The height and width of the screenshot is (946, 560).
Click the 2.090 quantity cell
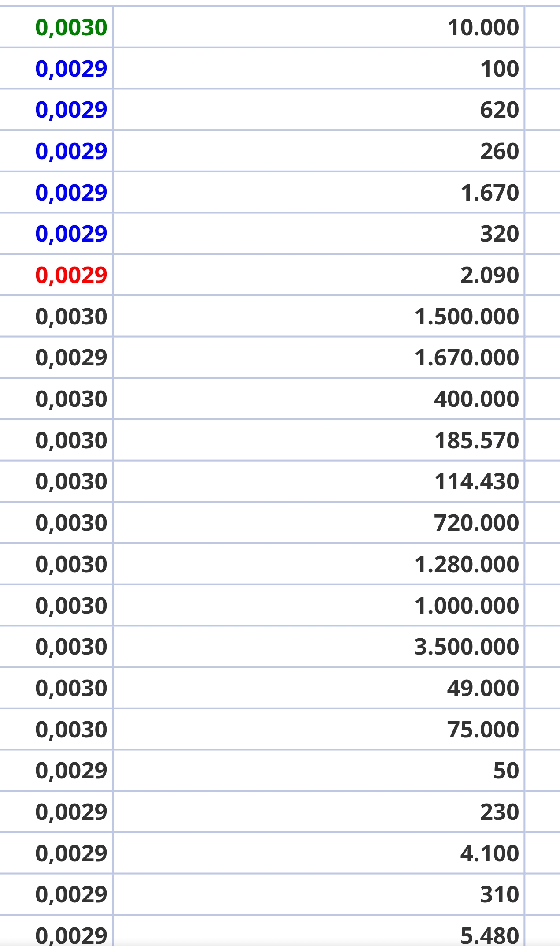click(x=319, y=275)
